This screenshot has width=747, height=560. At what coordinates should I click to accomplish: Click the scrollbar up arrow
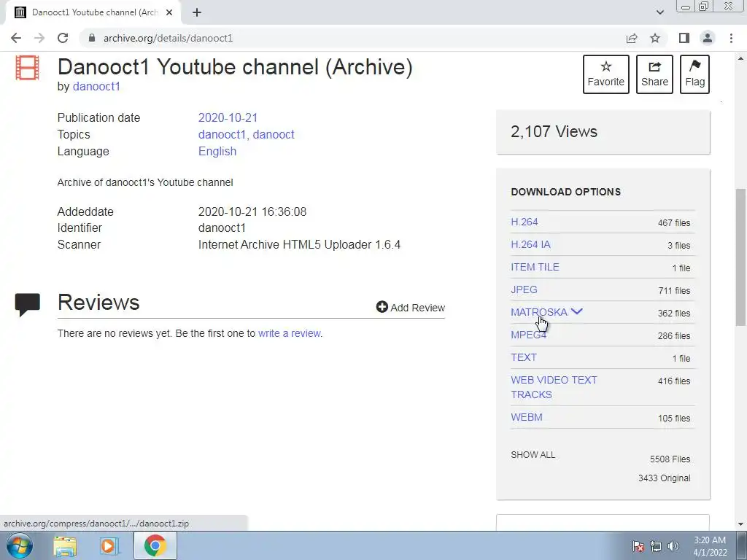[x=740, y=58]
